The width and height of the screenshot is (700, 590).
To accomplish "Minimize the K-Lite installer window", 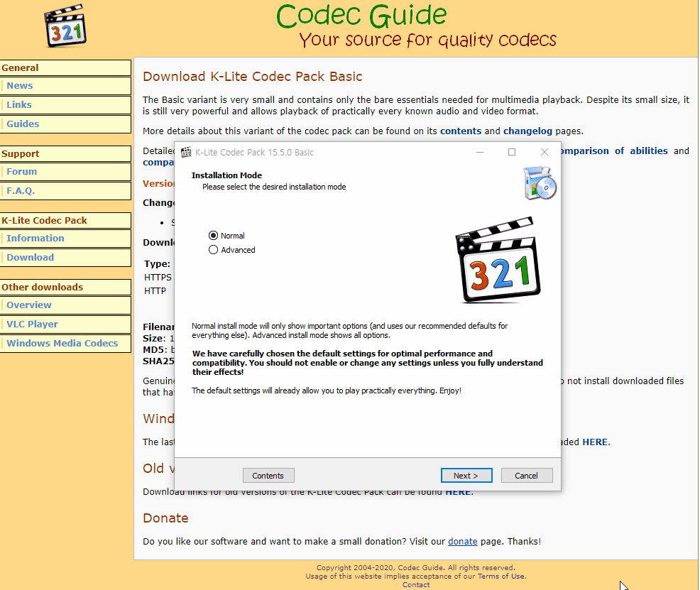I will (x=480, y=152).
